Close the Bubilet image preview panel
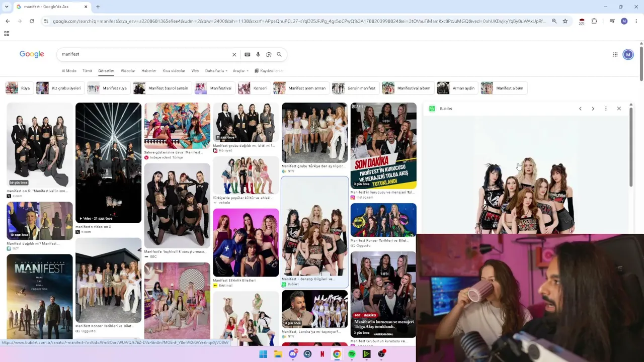This screenshot has height=362, width=644. click(619, 109)
